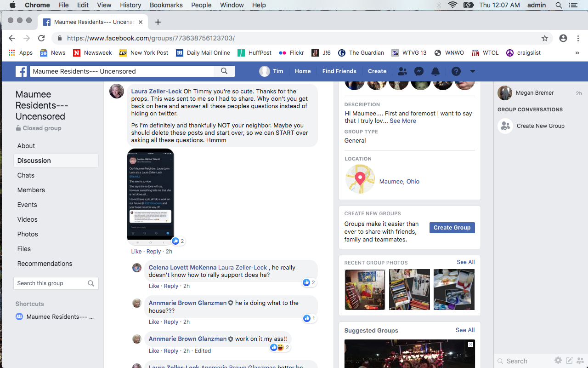Bookmark page with the star icon
The image size is (588, 368).
click(x=545, y=38)
